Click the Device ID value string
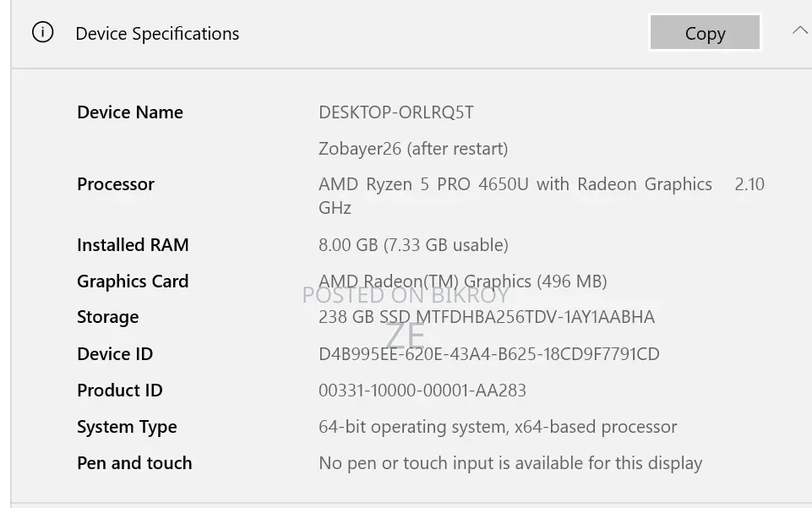The height and width of the screenshot is (508, 812). pyautogui.click(x=489, y=354)
